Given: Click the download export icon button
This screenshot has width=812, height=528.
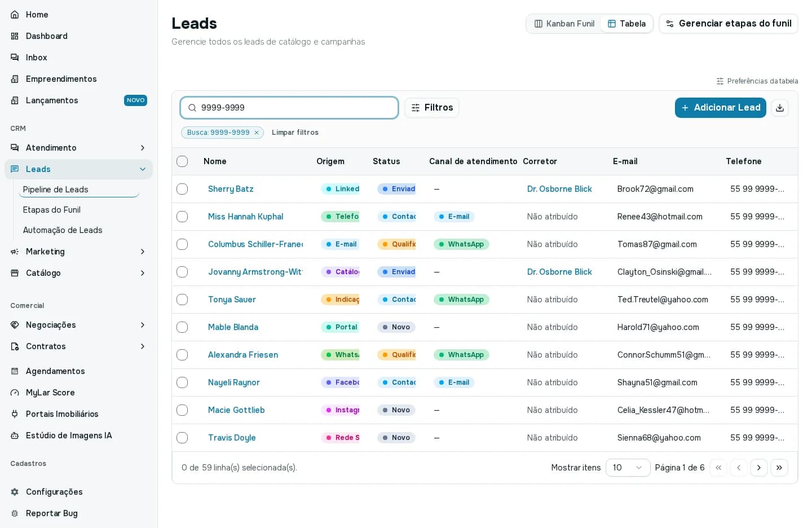Looking at the screenshot, I should (780, 108).
